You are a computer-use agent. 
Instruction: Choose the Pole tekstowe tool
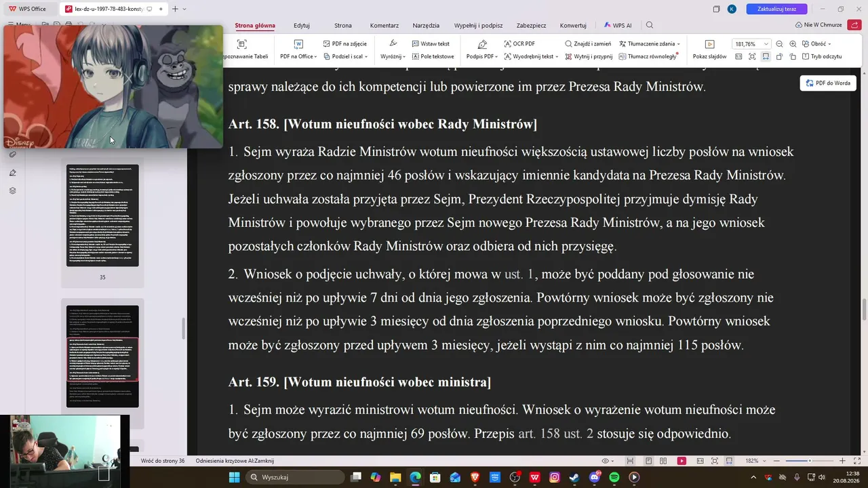tap(432, 56)
